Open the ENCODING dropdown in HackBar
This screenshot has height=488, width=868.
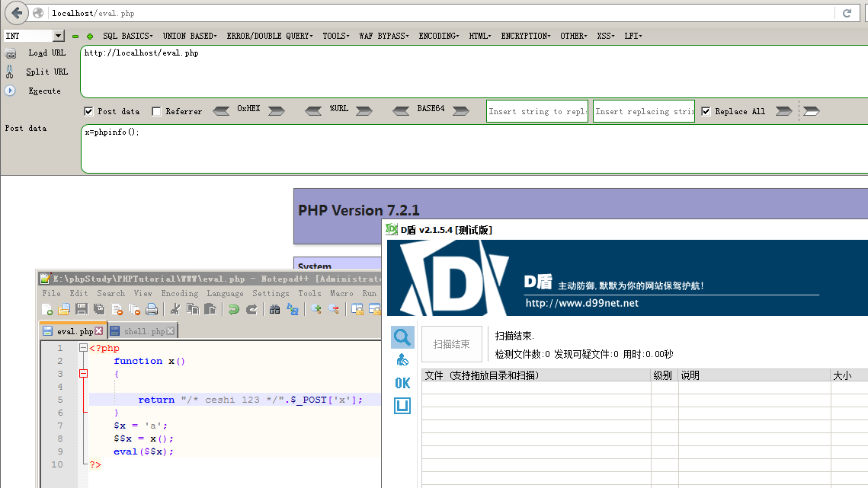tap(439, 36)
